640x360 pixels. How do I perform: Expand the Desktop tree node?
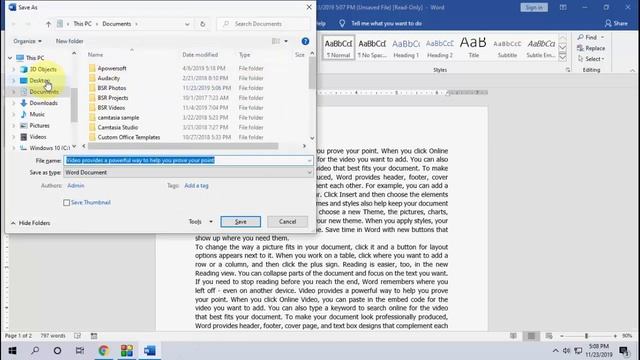click(x=13, y=81)
